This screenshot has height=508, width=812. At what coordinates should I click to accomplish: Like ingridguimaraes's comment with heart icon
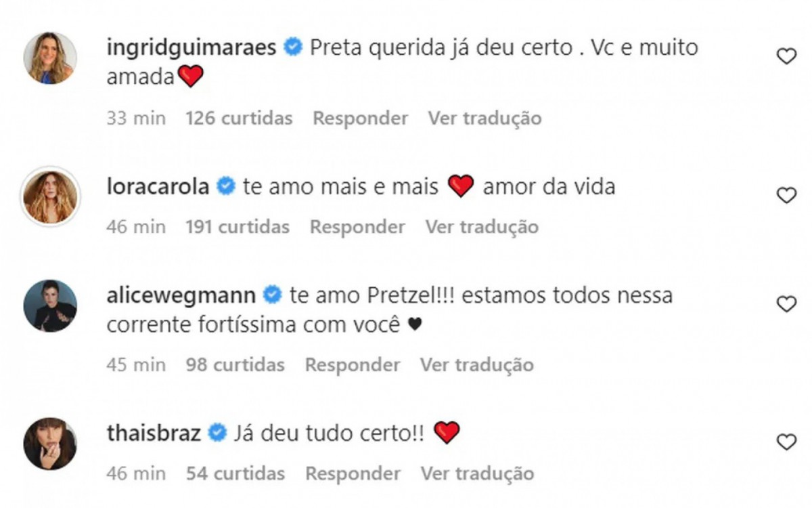tap(786, 58)
